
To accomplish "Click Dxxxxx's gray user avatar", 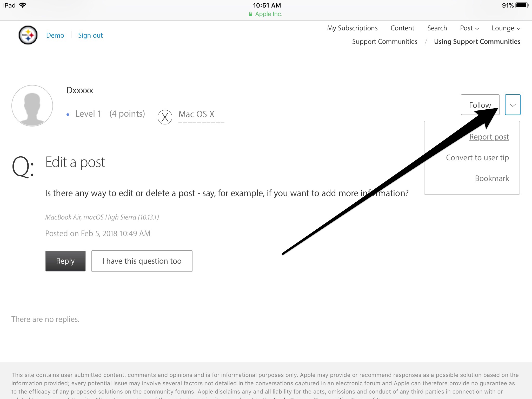I will click(32, 106).
